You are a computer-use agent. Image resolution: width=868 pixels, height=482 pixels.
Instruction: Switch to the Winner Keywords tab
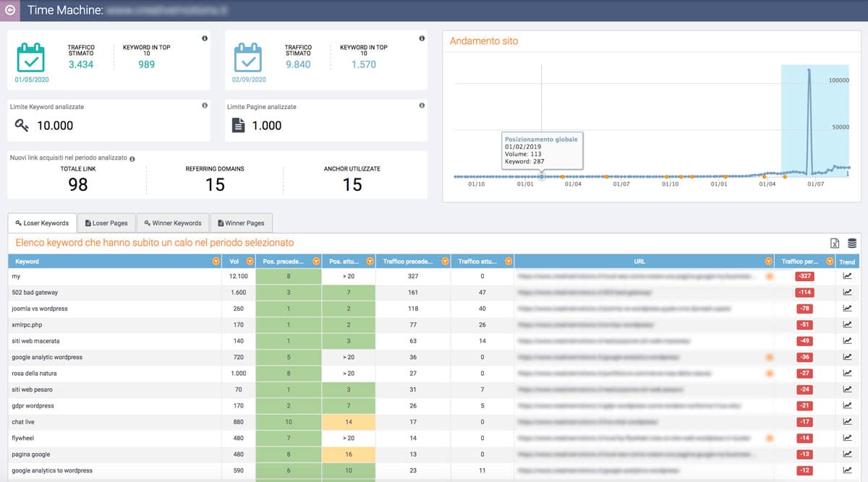[x=172, y=223]
